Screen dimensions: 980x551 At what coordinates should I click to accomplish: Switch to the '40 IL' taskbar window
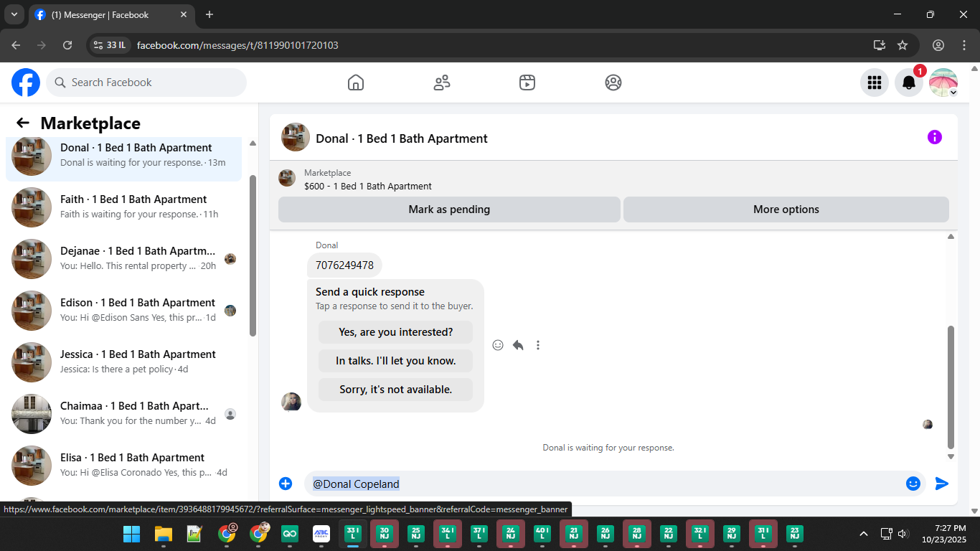[542, 534]
